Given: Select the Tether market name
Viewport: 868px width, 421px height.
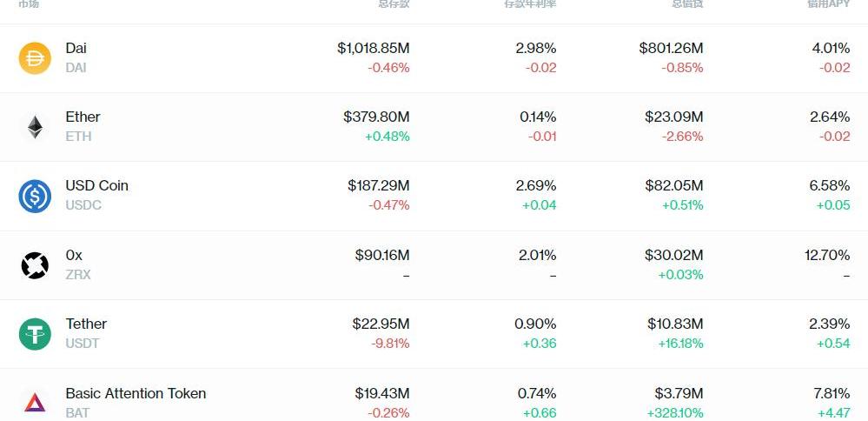Looking at the screenshot, I should (86, 324).
